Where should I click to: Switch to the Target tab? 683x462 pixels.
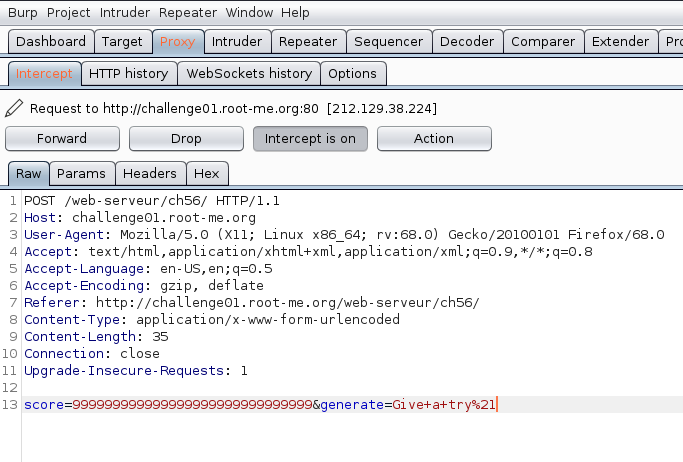(x=123, y=42)
